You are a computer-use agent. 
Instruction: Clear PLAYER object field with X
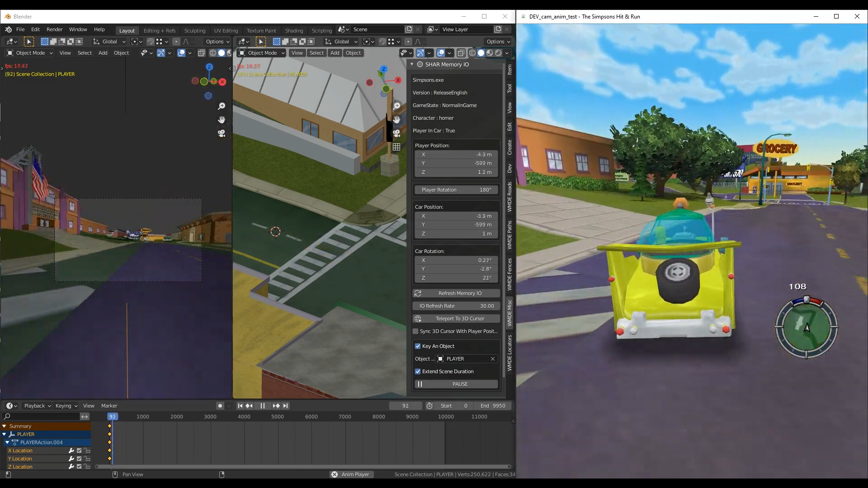[x=493, y=359]
